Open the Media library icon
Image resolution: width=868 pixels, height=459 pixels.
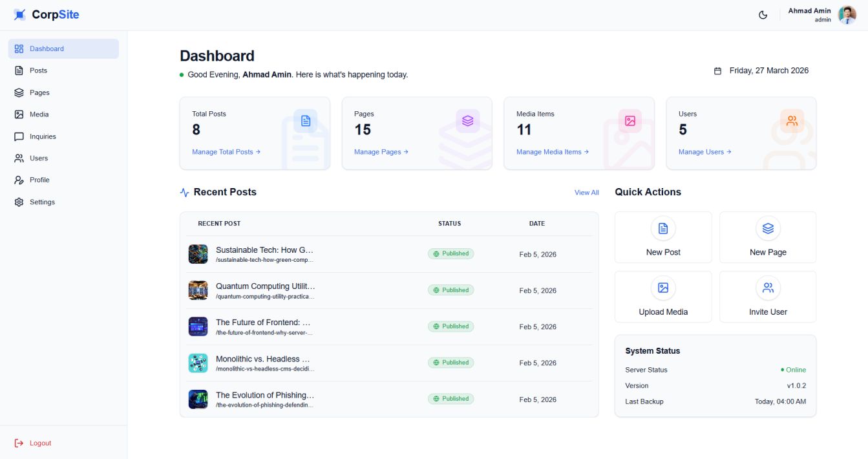19,114
